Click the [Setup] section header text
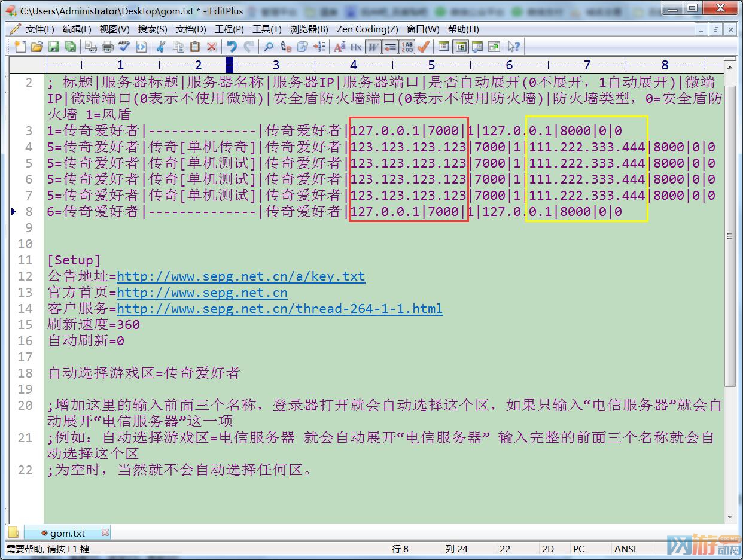Image resolution: width=743 pixels, height=560 pixels. tap(74, 260)
